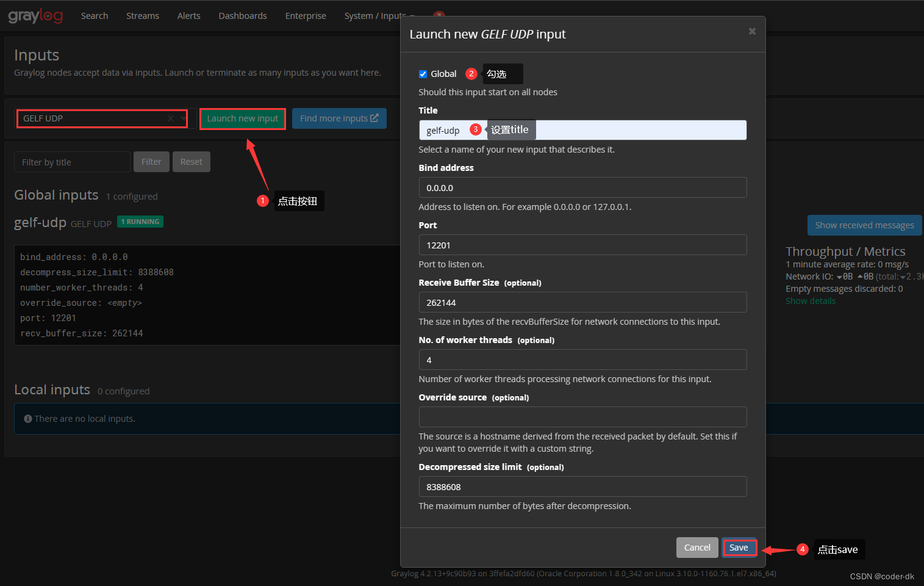Click 'decompress_size_limit: 8388608' line
The image size is (924, 586).
click(x=97, y=272)
